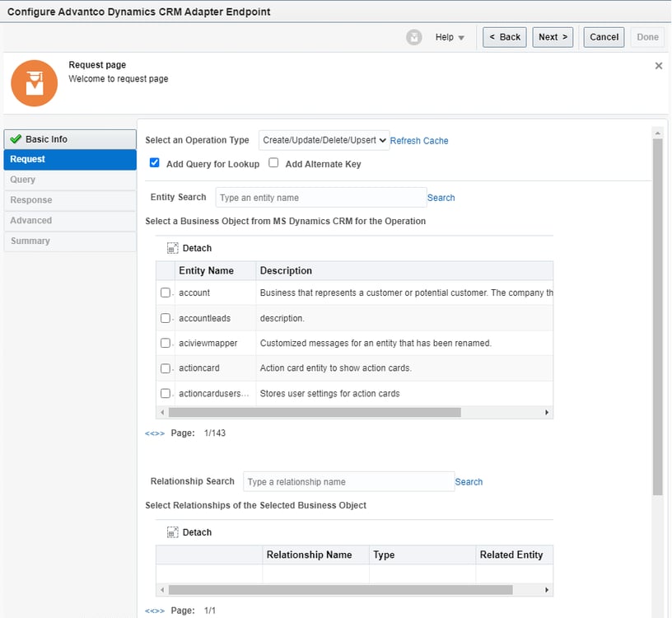Click the Refresh Cache link
This screenshot has width=672, height=618.
tap(419, 140)
